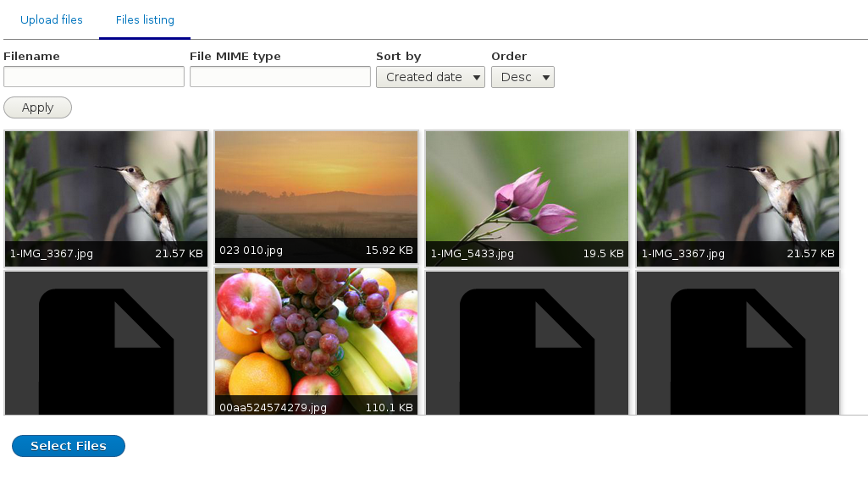Viewport: 868px width, 479px height.
Task: Click the 19.5 KB file size label
Action: (603, 253)
